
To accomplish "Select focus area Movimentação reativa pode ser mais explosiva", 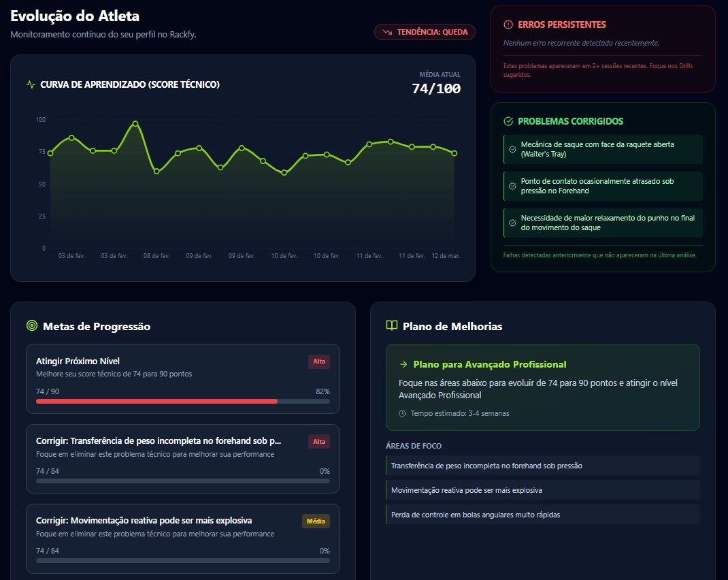I will coord(542,490).
